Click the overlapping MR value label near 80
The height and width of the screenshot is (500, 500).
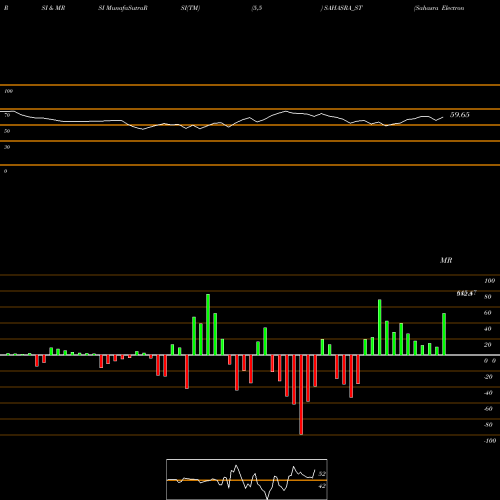pyautogui.click(x=466, y=293)
